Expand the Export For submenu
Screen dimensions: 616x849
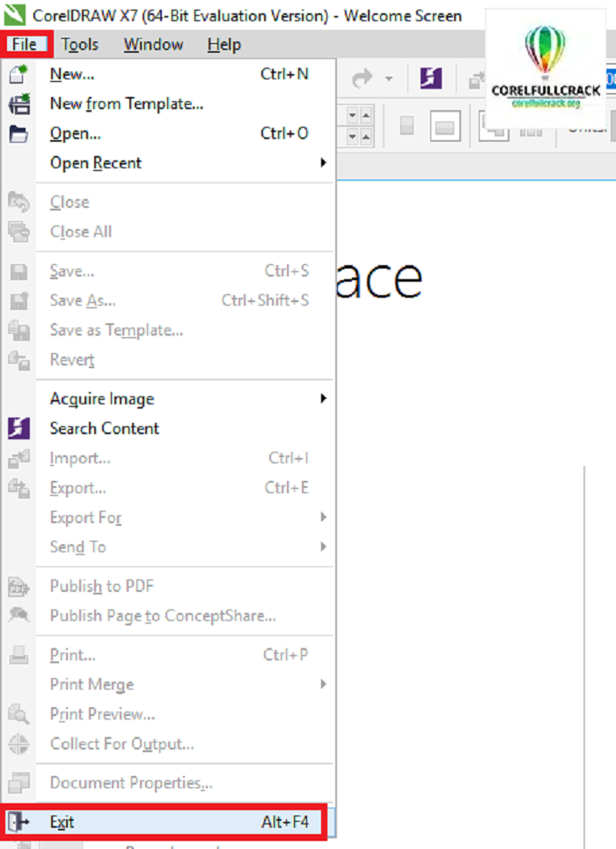point(323,517)
